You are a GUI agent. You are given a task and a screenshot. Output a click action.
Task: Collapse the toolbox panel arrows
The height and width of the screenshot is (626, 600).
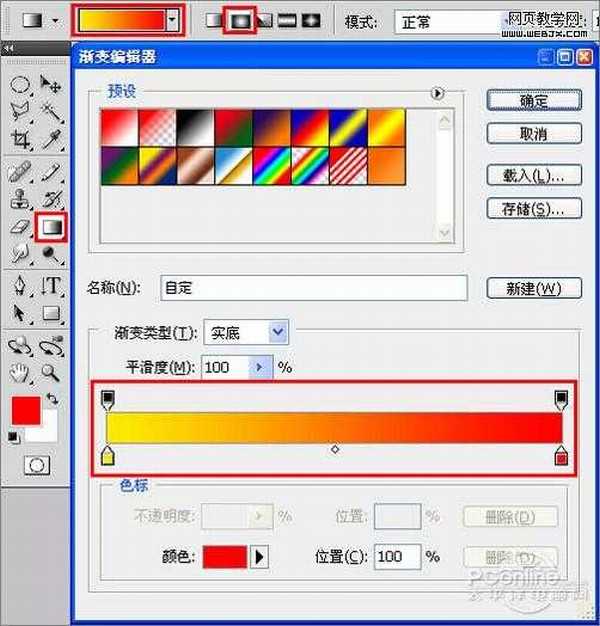tap(9, 48)
